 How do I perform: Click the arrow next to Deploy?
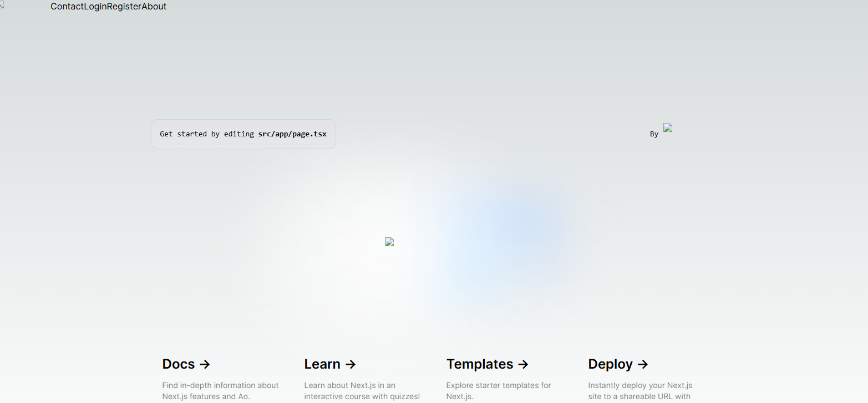[643, 364]
